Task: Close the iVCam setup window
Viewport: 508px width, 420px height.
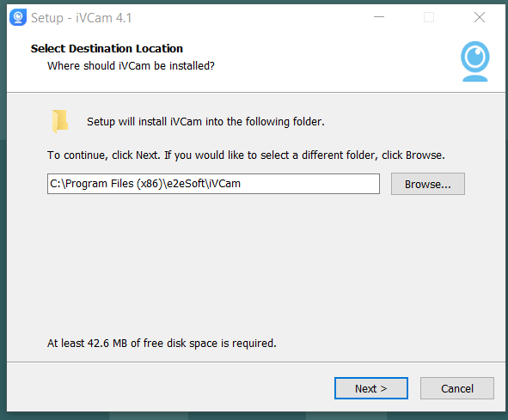Action: point(479,17)
